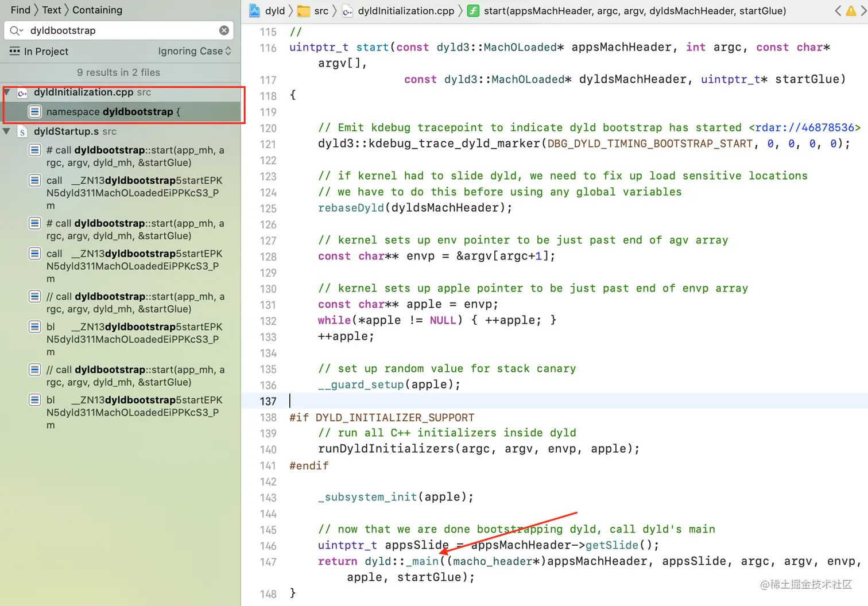Click '9 results in 2 files' summary
This screenshot has width=868, height=606.
point(119,72)
